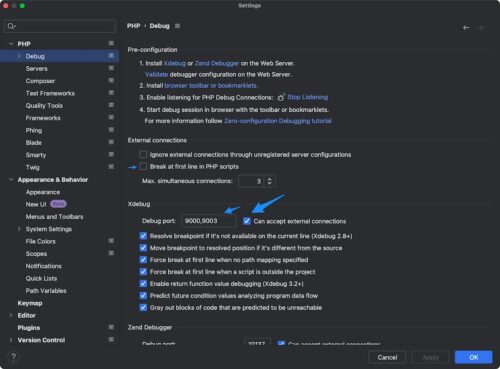Click the Max simultaneous connections value field
The width and height of the screenshot is (500, 369).
click(x=252, y=181)
